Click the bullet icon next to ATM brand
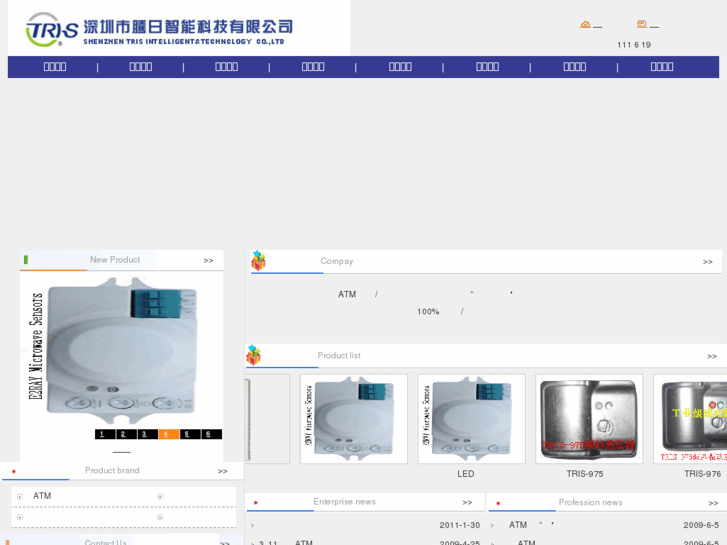Image resolution: width=727 pixels, height=545 pixels. (20, 497)
